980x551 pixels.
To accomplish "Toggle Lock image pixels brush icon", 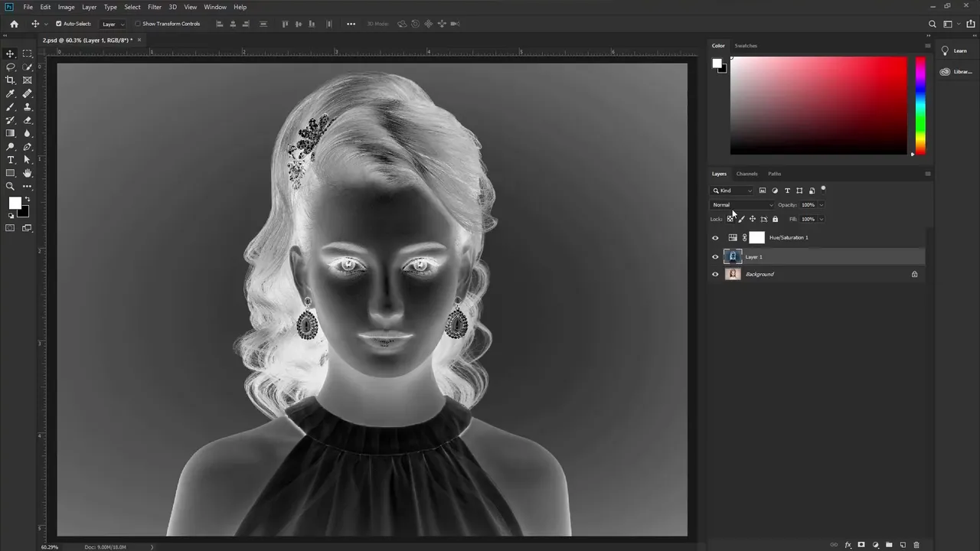I will click(x=741, y=219).
